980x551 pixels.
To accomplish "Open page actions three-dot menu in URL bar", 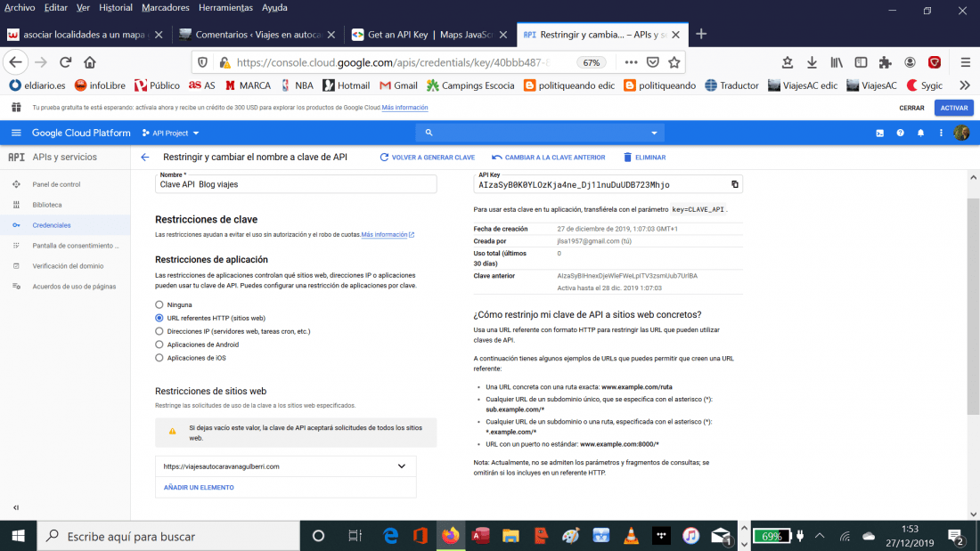I will tap(631, 62).
